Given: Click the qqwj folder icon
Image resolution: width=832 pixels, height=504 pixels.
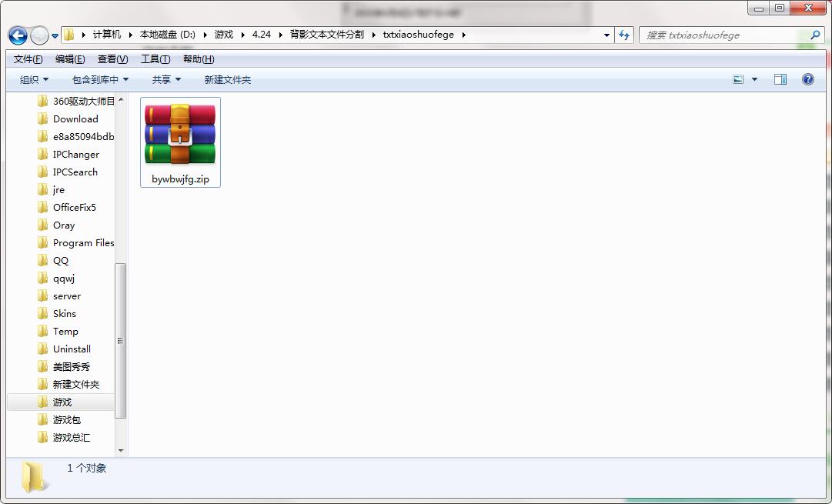Looking at the screenshot, I should tap(43, 278).
